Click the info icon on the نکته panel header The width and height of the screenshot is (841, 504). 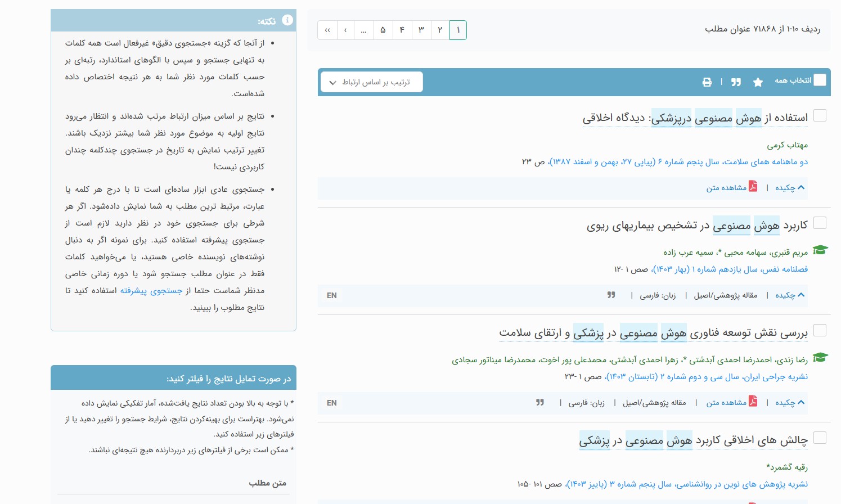click(287, 20)
